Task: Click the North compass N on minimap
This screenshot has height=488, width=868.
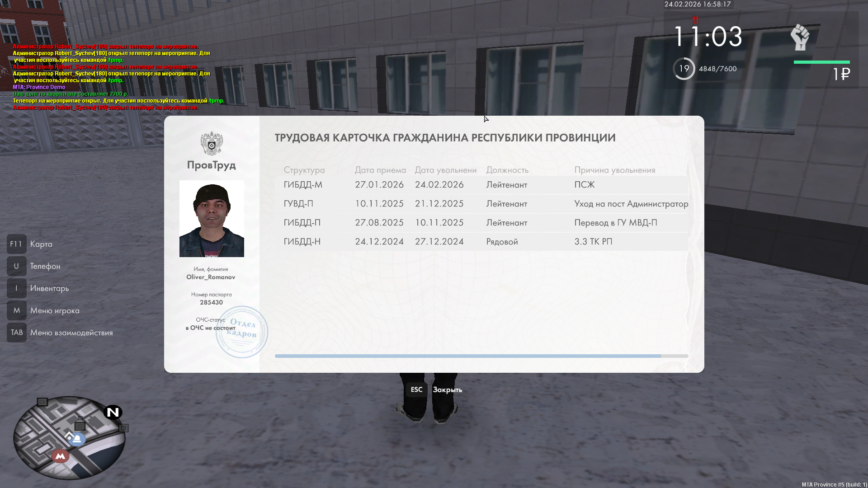Action: tap(113, 412)
